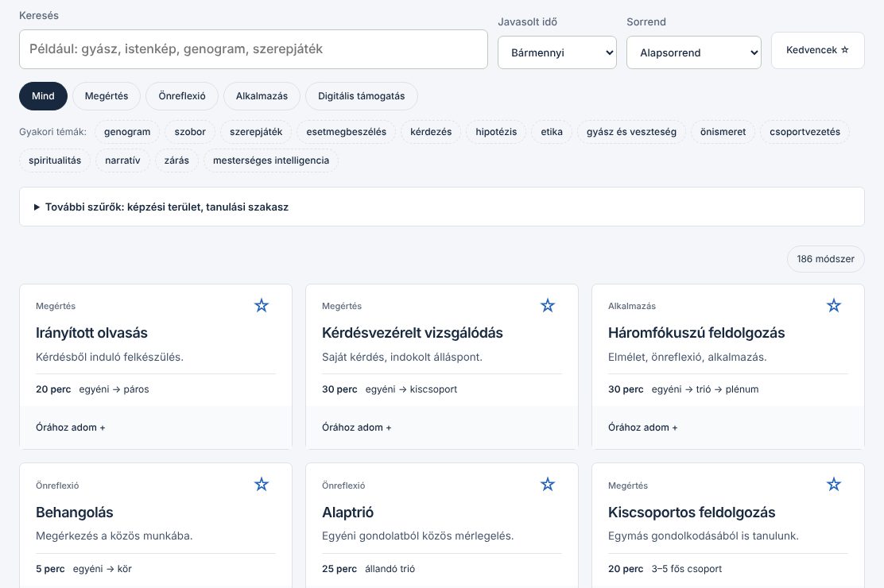Open the Alaptrió method title

pyautogui.click(x=348, y=512)
